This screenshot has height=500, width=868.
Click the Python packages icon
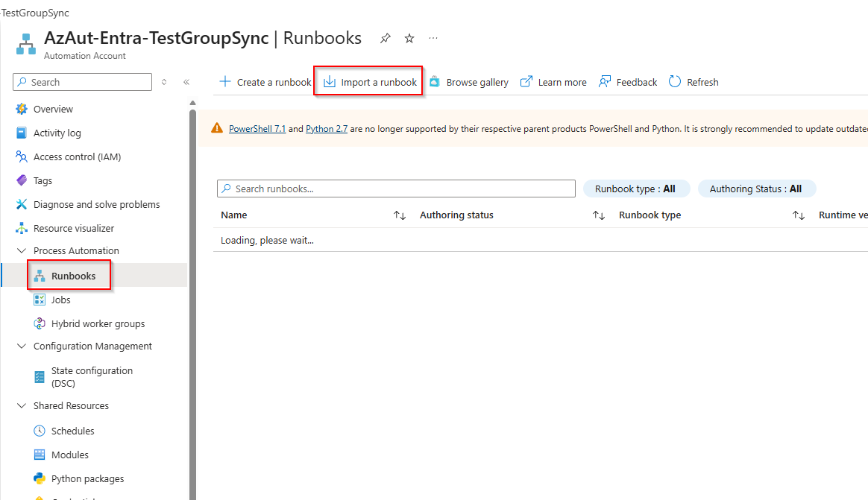coord(40,478)
